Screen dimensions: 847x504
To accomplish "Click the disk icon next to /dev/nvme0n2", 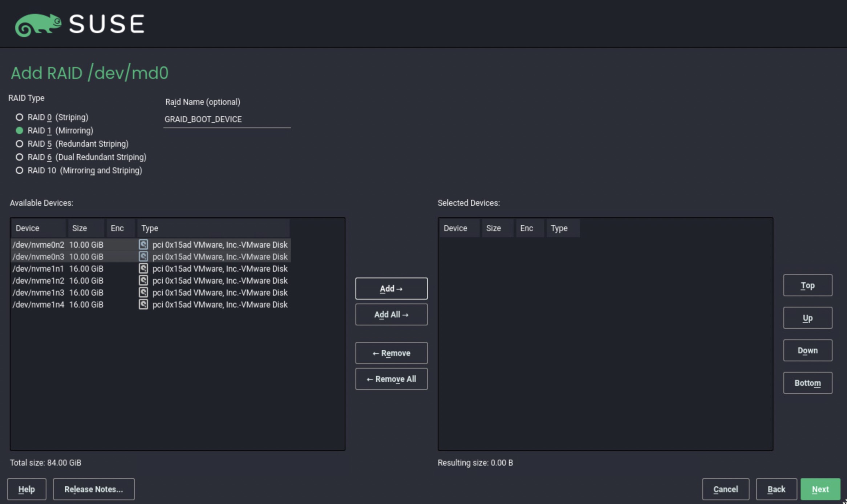I will click(143, 244).
